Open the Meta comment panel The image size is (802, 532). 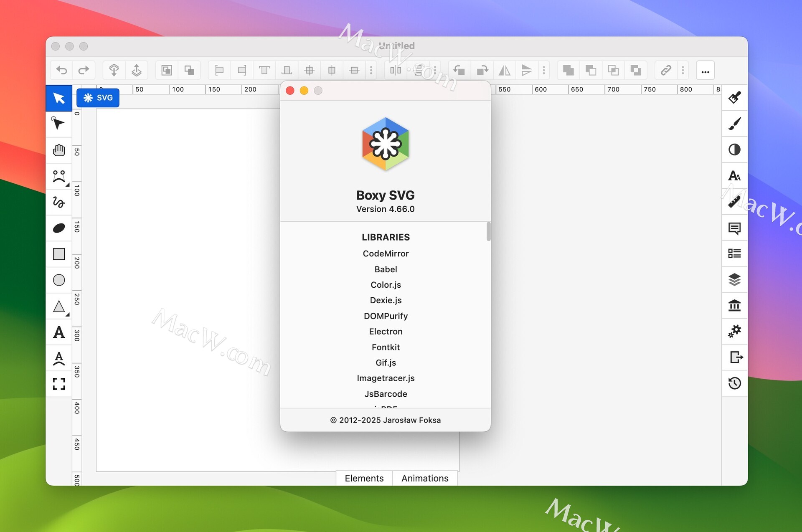click(735, 228)
